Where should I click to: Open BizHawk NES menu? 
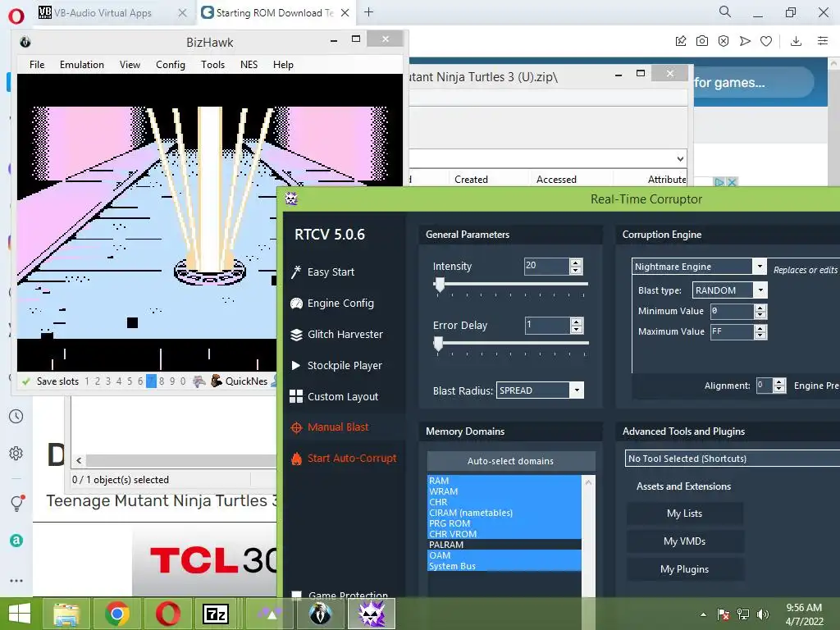(249, 65)
